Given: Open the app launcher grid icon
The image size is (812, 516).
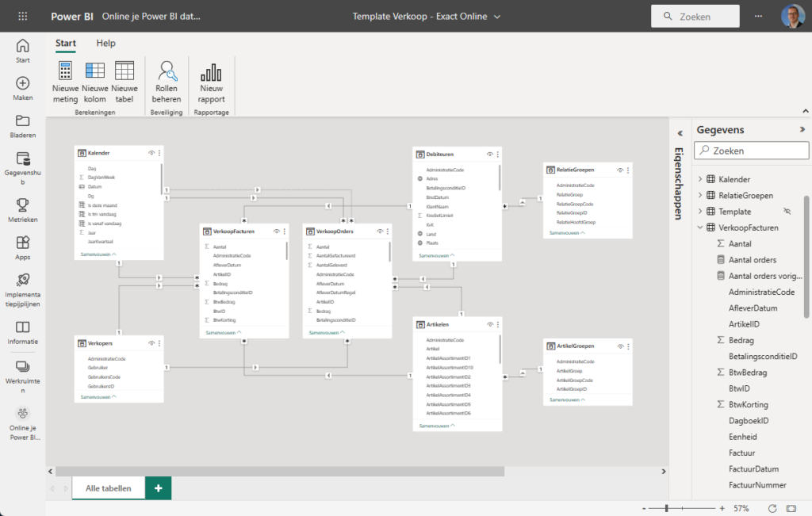Looking at the screenshot, I should 22,16.
